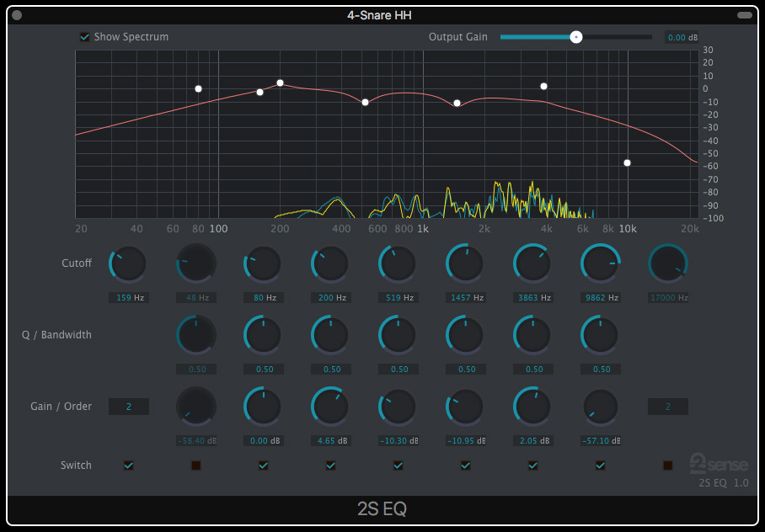Click the Q knob for the 9862 Hz band
The width and height of the screenshot is (765, 532).
click(600, 335)
